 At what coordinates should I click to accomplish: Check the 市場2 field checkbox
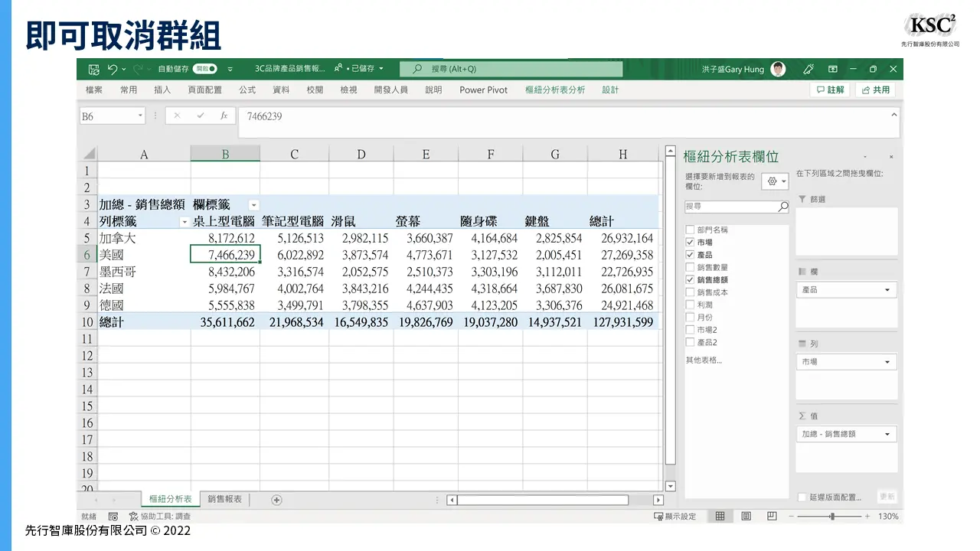(x=690, y=330)
